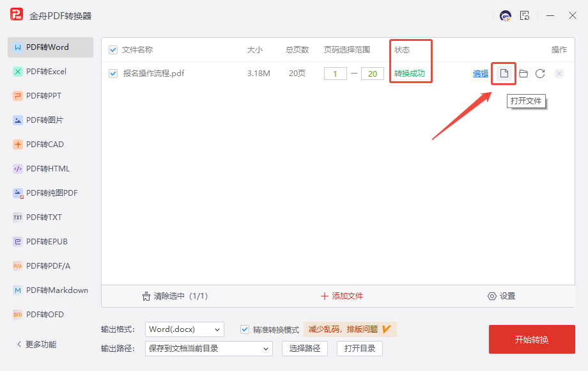Click the 报名操作流程.pdf file name
588x371 pixels.
click(154, 74)
